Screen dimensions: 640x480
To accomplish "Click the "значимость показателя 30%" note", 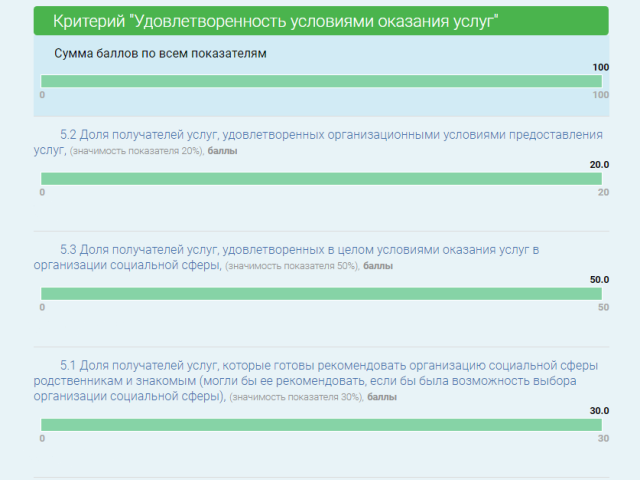I will pyautogui.click(x=297, y=397).
